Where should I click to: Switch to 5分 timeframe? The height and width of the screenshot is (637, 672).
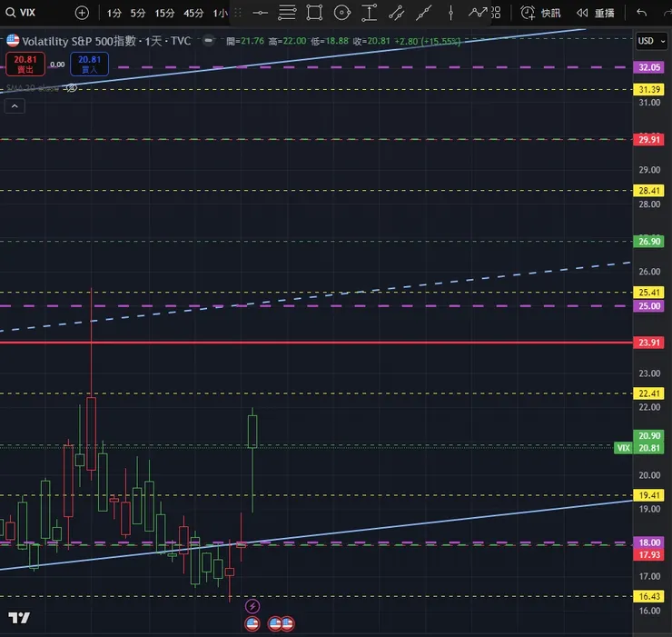tap(137, 14)
